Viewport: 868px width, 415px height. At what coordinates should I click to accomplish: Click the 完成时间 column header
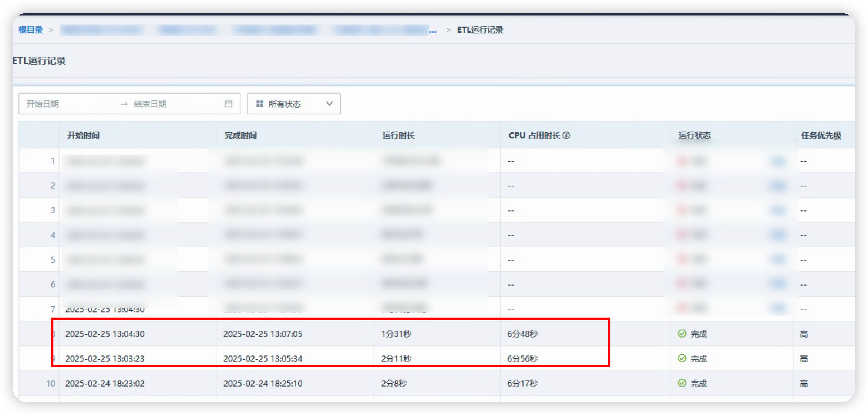tap(240, 135)
